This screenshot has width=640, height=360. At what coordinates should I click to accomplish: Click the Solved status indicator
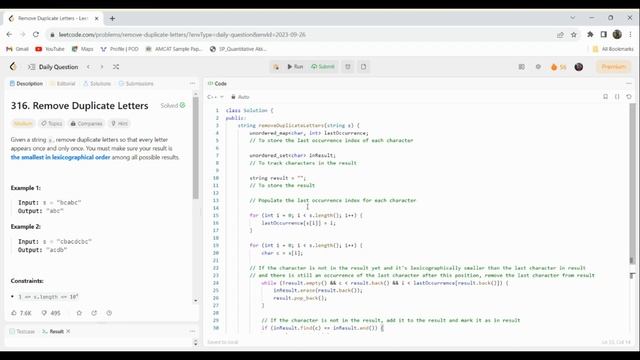point(173,106)
